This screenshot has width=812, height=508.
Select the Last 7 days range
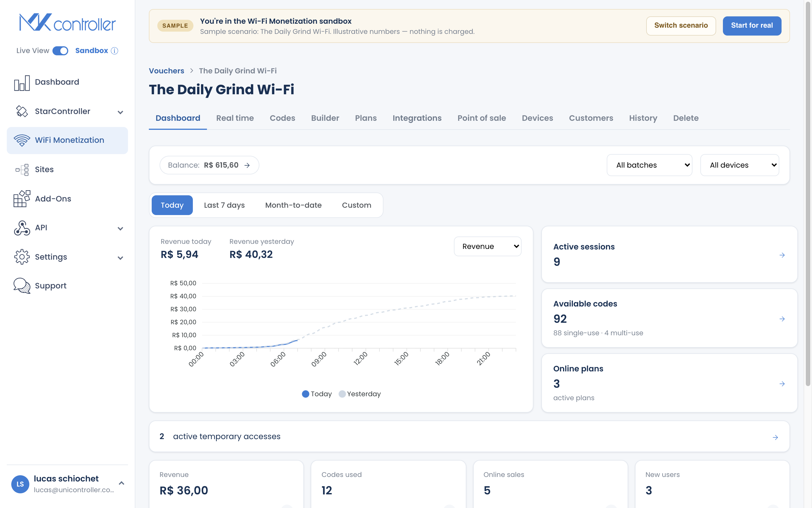(x=224, y=205)
